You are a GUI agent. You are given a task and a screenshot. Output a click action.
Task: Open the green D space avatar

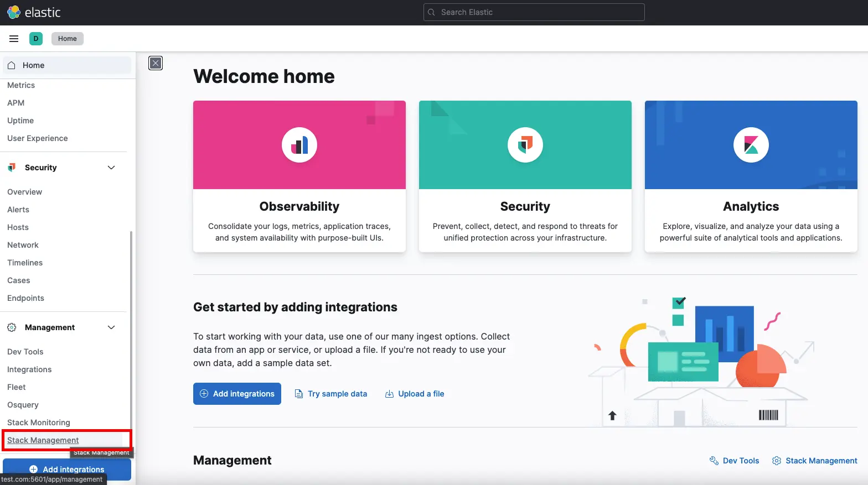[x=36, y=39]
